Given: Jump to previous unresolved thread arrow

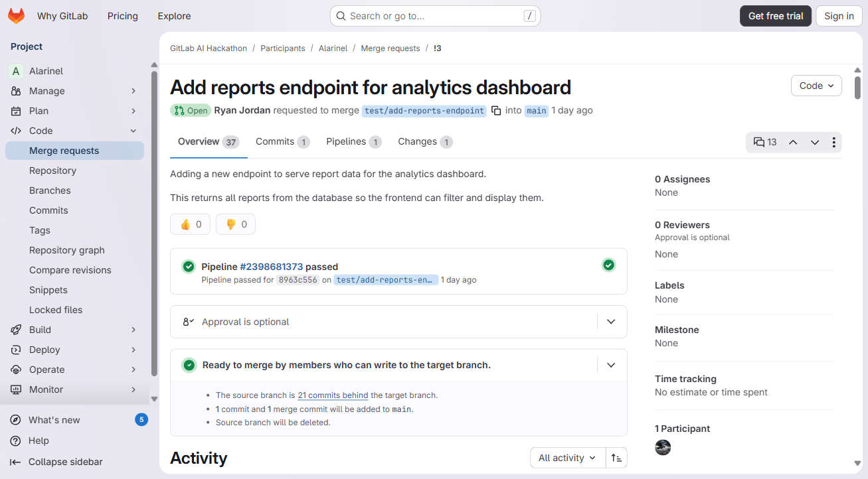Looking at the screenshot, I should tap(793, 142).
